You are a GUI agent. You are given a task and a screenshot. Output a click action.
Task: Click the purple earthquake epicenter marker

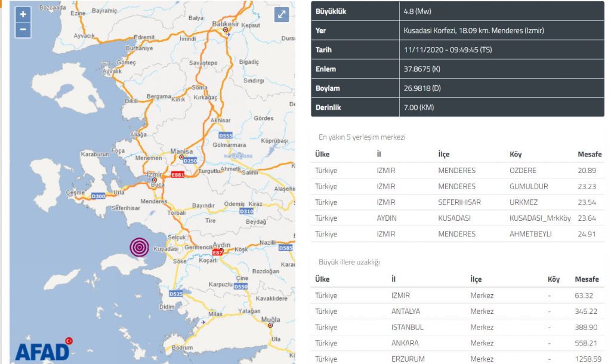click(140, 246)
